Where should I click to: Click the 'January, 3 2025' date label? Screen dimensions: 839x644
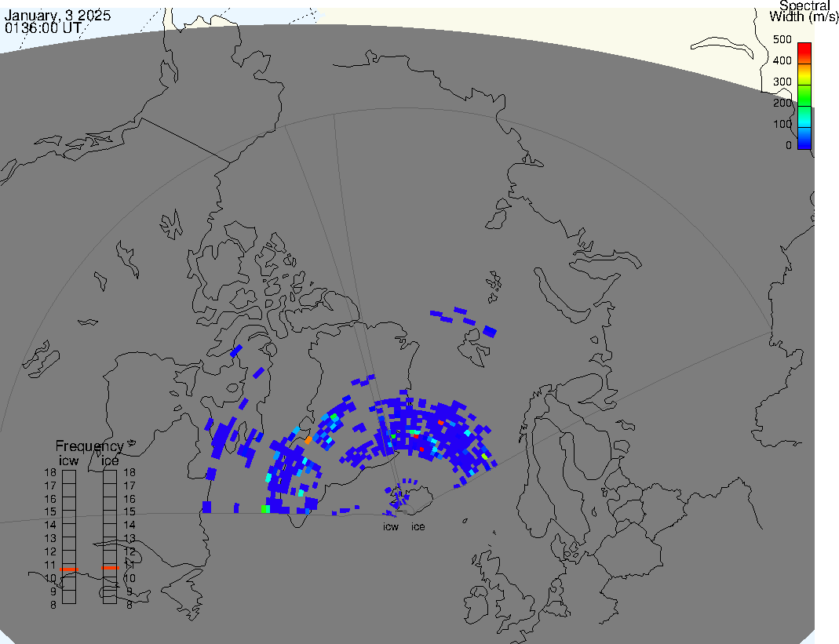click(x=57, y=15)
